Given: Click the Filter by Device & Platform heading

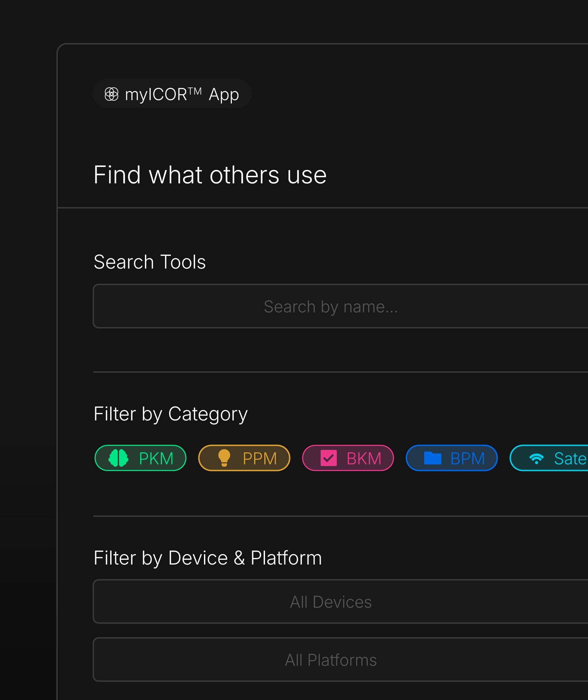Looking at the screenshot, I should point(208,558).
